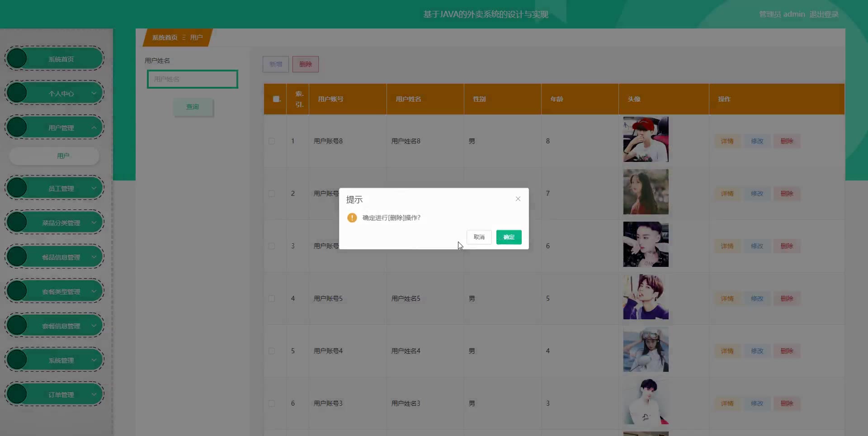This screenshot has height=436, width=868.
Task: Expand the 套餐类型管理 sidebar menu
Action: tap(54, 291)
